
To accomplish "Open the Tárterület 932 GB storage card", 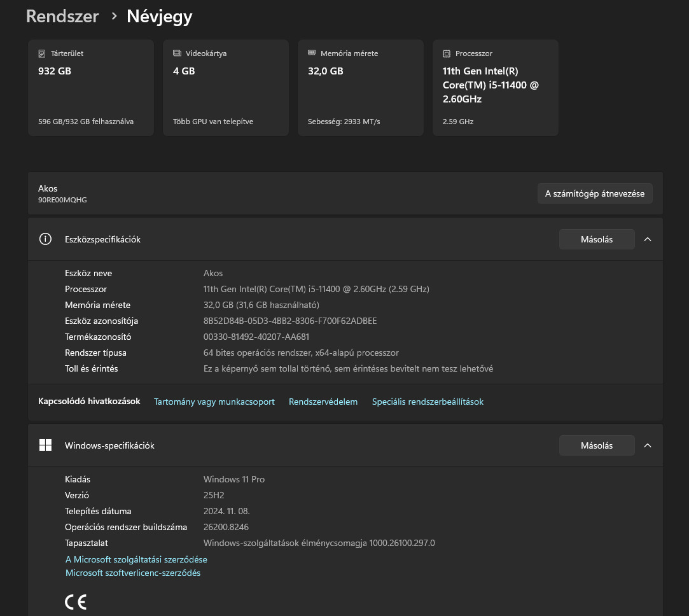I will click(x=91, y=88).
